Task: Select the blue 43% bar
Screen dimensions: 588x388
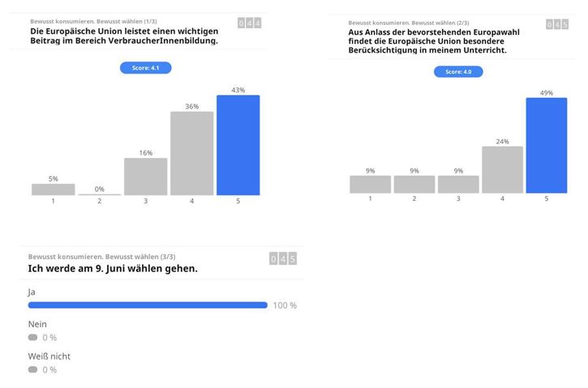Action: click(238, 145)
